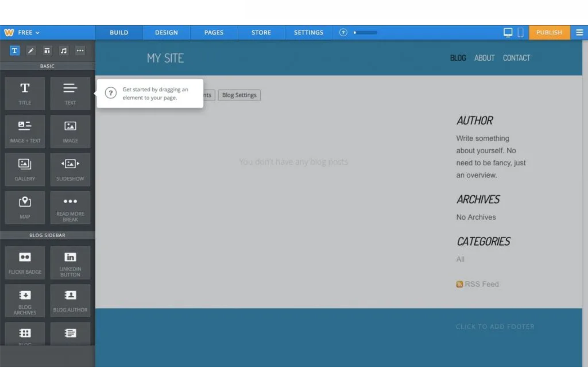The width and height of the screenshot is (588, 392).
Task: Select the music note element category icon
Action: [64, 50]
